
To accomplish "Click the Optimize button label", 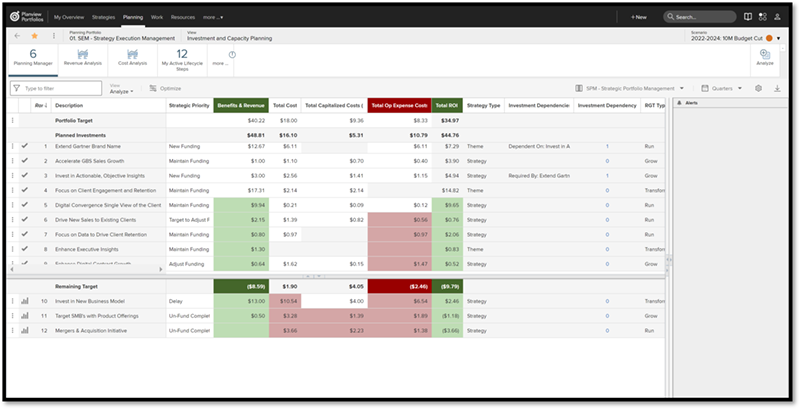I will (170, 89).
